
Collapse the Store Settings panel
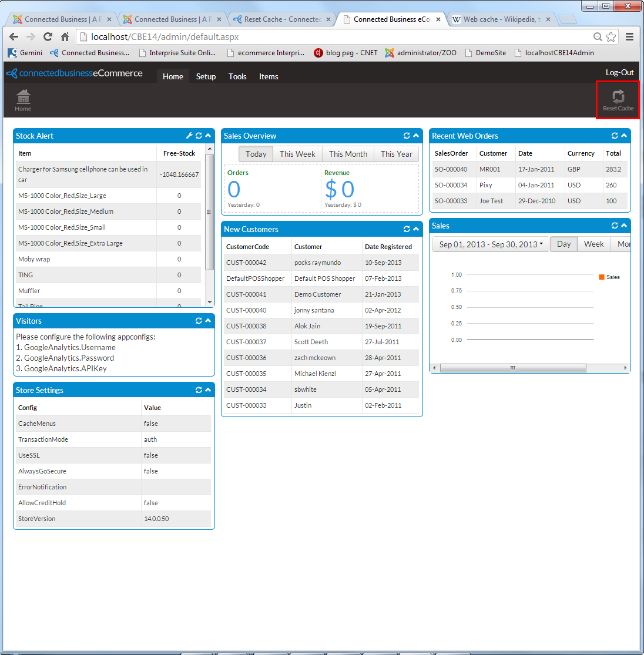pos(208,390)
